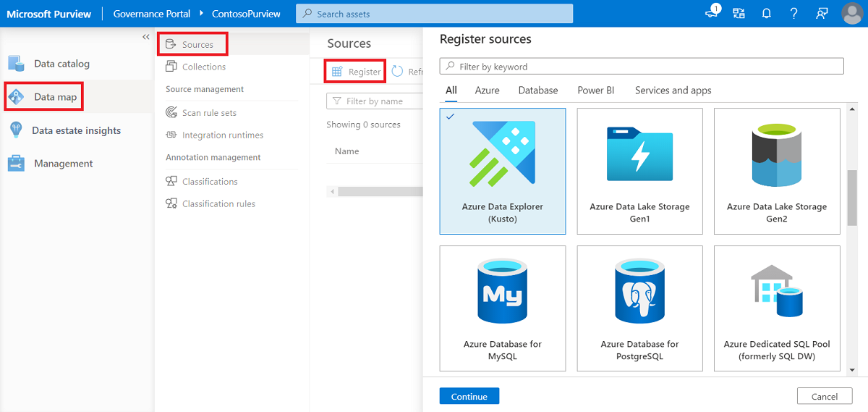Click the Register toolbar button

click(x=356, y=72)
